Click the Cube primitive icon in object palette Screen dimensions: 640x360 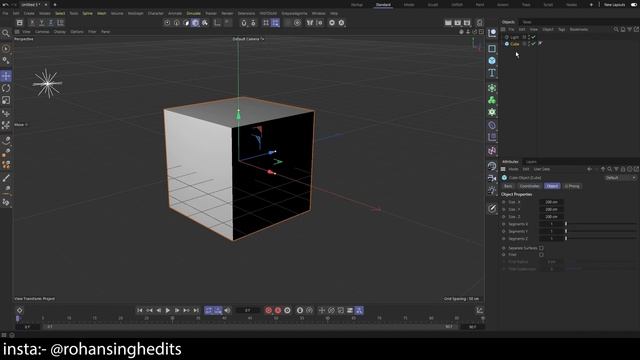click(x=492, y=60)
